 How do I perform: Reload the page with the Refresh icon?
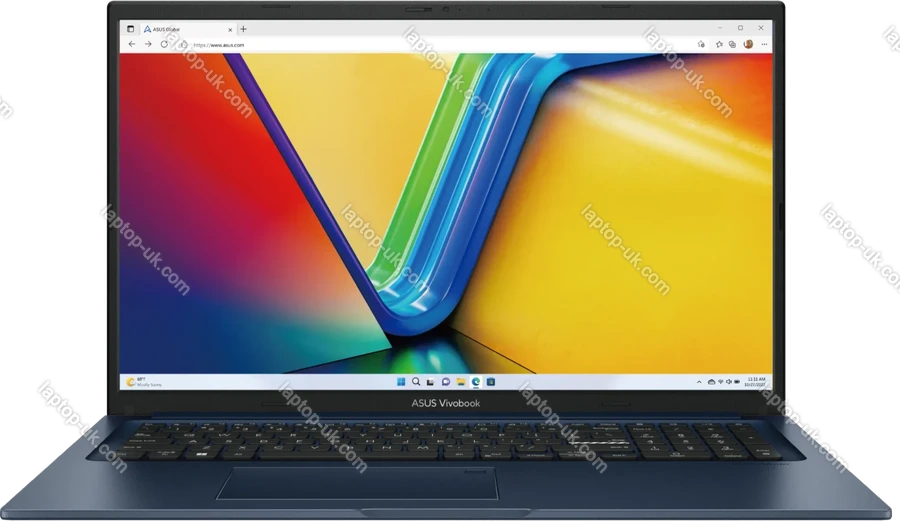coord(166,44)
